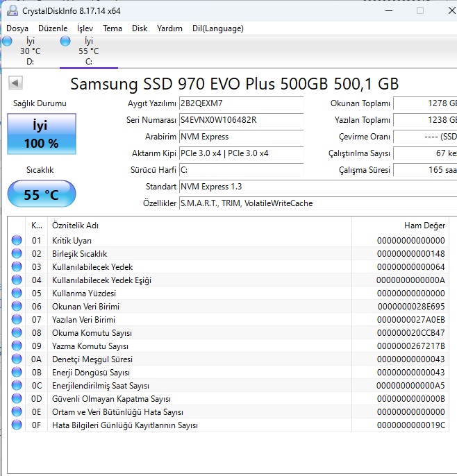This screenshot has width=457, height=476.
Task: Click raw value 000000000019C
Action: [411, 425]
